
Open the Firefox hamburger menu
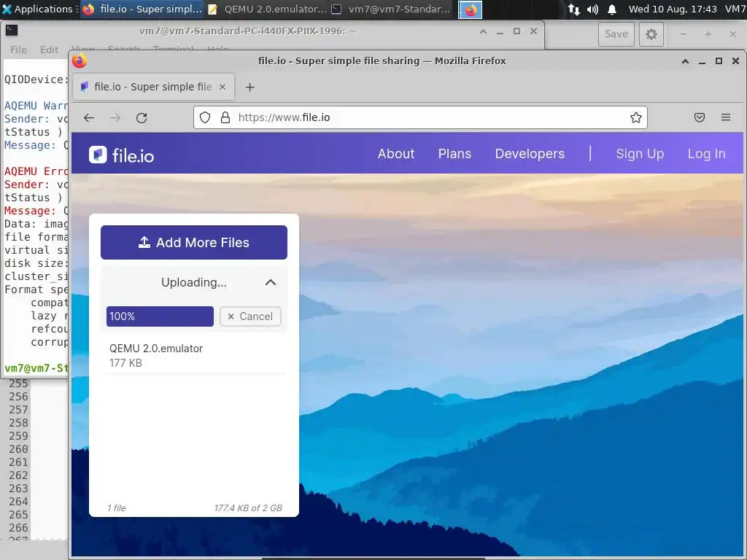(726, 117)
